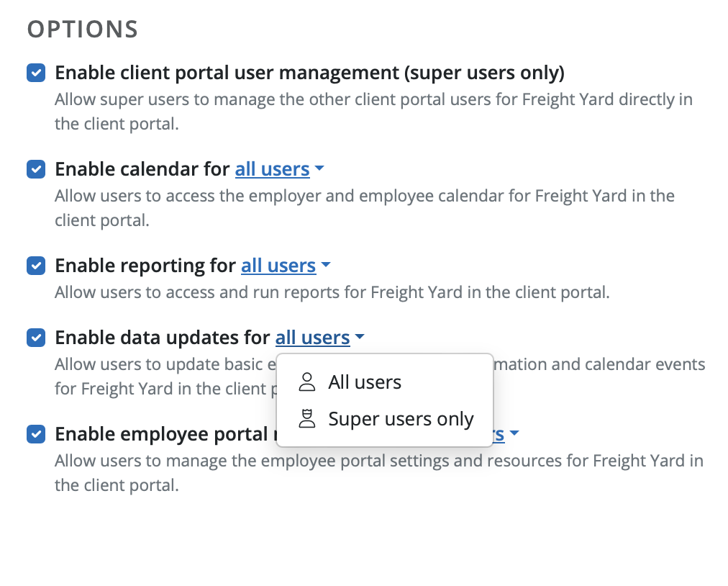
Task: Uncheck Enable client portal user management checkbox
Action: tap(36, 73)
